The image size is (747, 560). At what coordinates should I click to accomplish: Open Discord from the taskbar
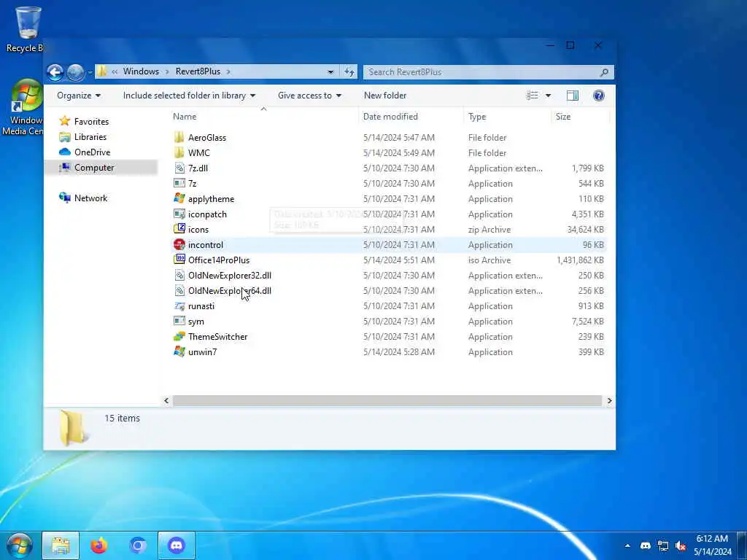tap(177, 545)
